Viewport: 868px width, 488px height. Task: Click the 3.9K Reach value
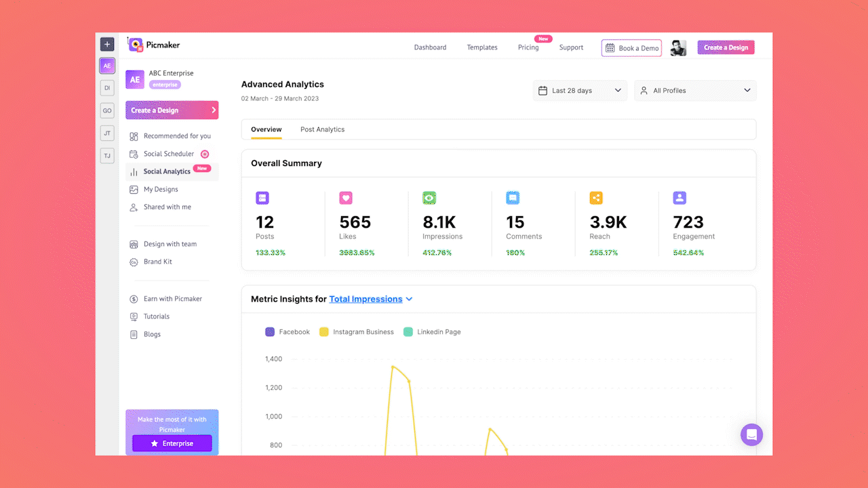(608, 222)
